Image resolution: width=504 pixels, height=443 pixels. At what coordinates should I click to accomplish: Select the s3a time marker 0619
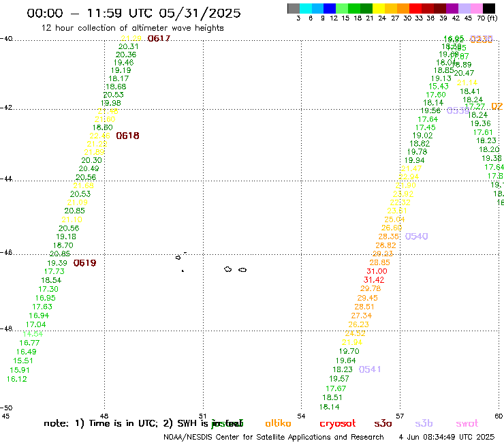pyautogui.click(x=85, y=263)
